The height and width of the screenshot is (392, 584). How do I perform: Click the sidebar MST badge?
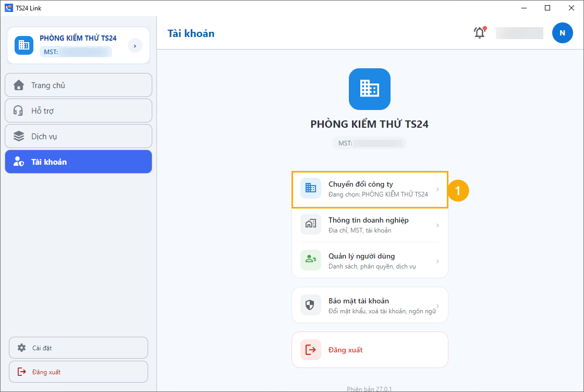click(x=76, y=52)
